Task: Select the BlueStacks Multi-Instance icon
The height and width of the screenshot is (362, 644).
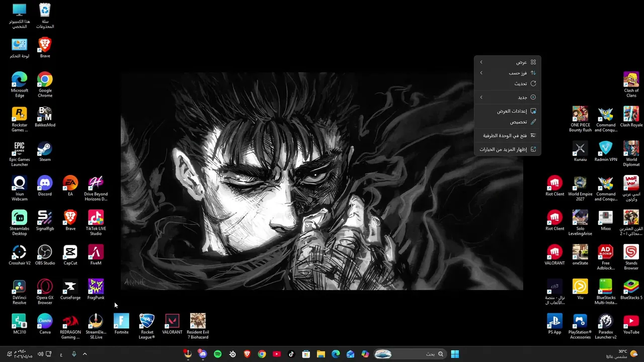Action: (606, 292)
